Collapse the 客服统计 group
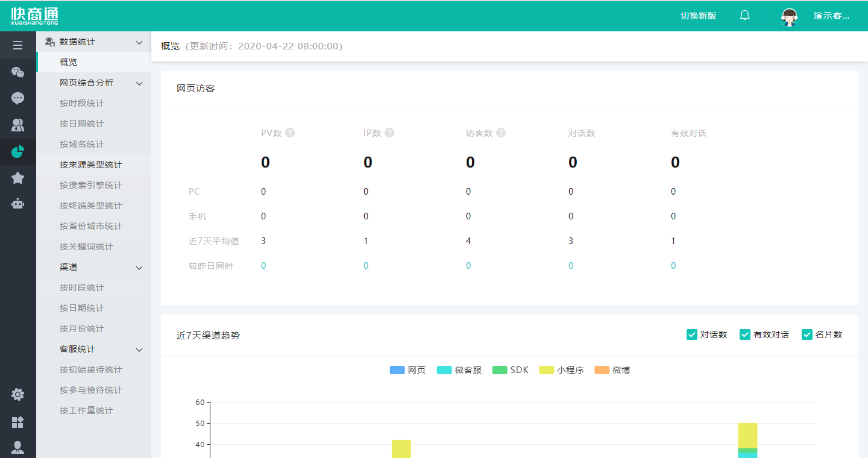This screenshot has height=458, width=868. point(139,350)
